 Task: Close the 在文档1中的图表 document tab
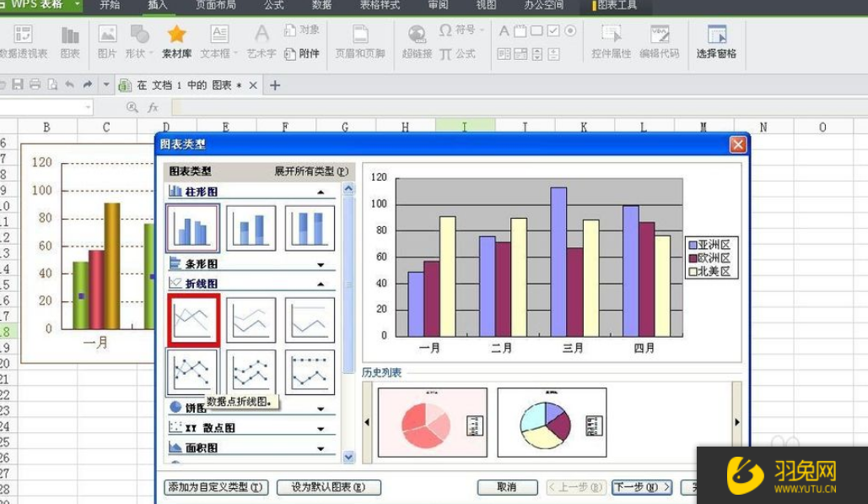pyautogui.click(x=253, y=85)
